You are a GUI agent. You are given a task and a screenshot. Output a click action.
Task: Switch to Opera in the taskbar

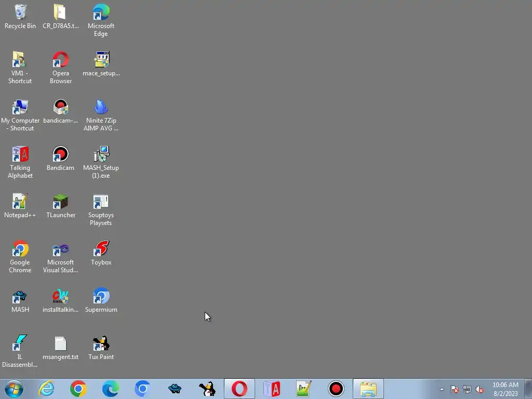pyautogui.click(x=239, y=389)
